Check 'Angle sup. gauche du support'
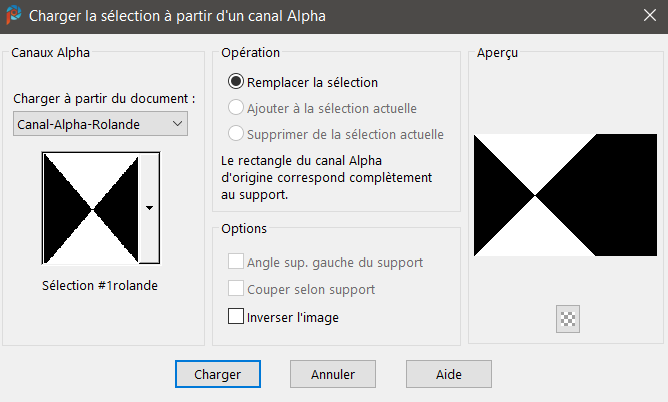Screen dimensions: 668x402 [x=236, y=262]
